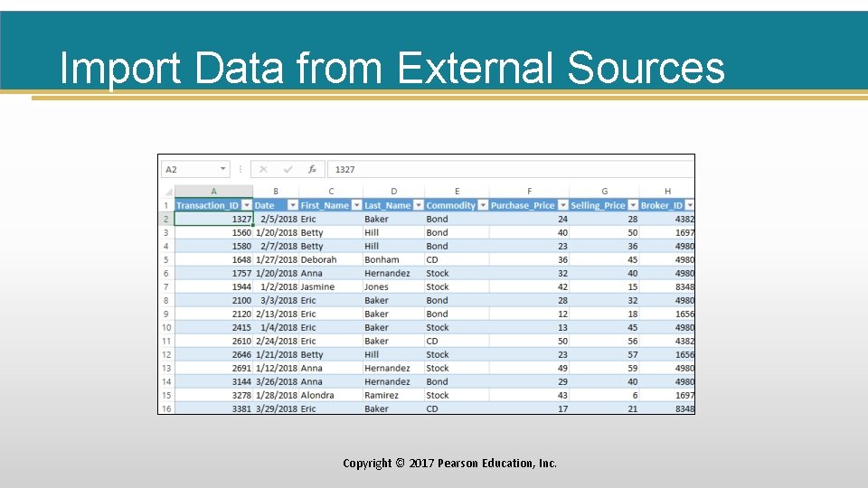
Task: Open the First_Name filter dropdown
Action: tap(356, 205)
